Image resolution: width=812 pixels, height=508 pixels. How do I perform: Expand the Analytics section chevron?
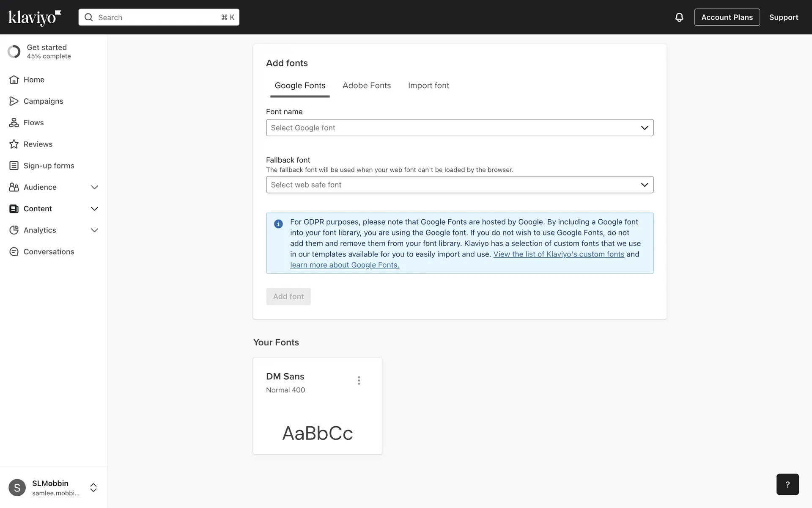[x=94, y=230]
